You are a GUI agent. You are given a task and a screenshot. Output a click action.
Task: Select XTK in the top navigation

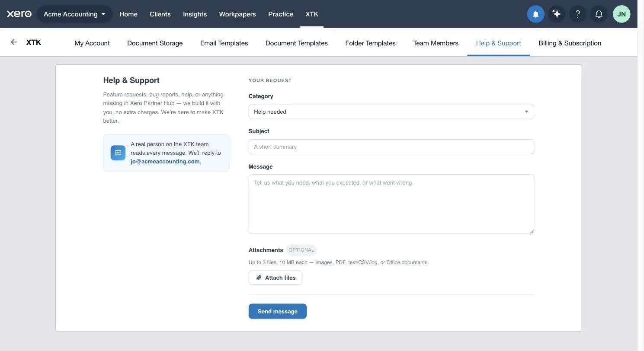pos(312,14)
